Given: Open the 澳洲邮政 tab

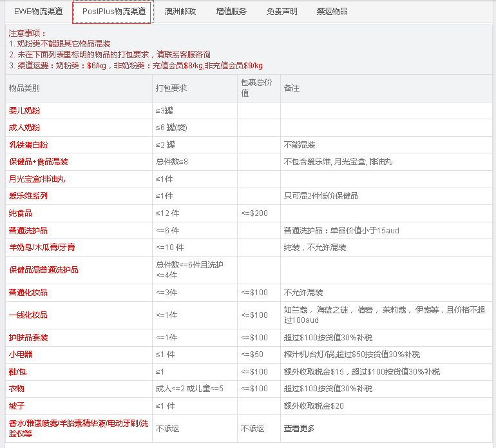Looking at the screenshot, I should coord(180,12).
